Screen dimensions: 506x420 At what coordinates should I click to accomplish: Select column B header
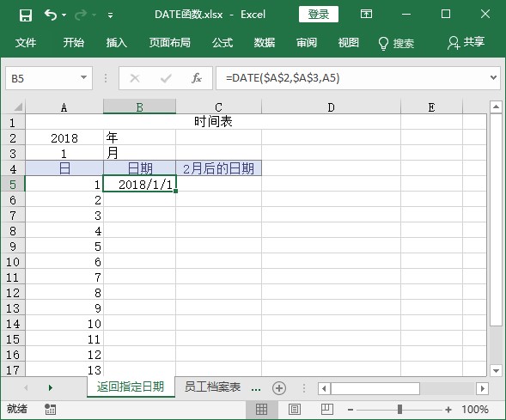coord(139,107)
